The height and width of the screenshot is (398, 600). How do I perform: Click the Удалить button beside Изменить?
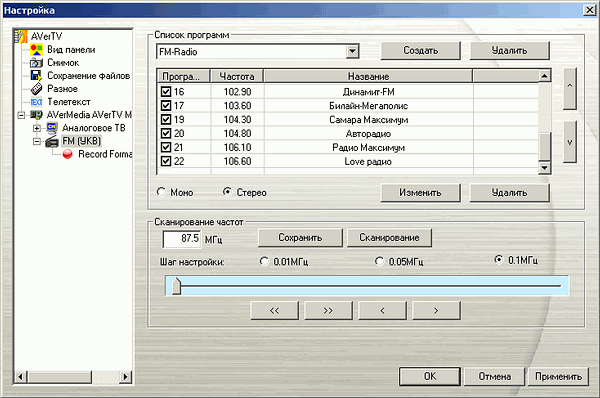tap(509, 192)
